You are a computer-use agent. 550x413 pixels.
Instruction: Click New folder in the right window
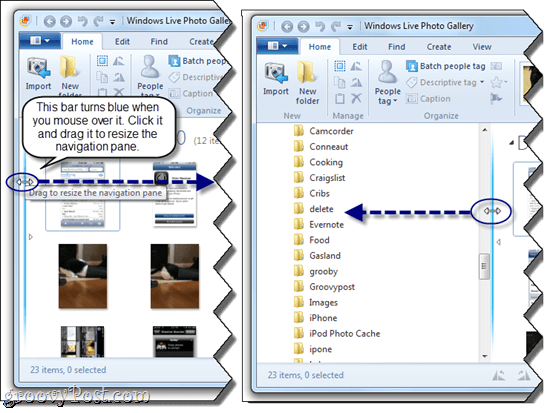[x=307, y=83]
